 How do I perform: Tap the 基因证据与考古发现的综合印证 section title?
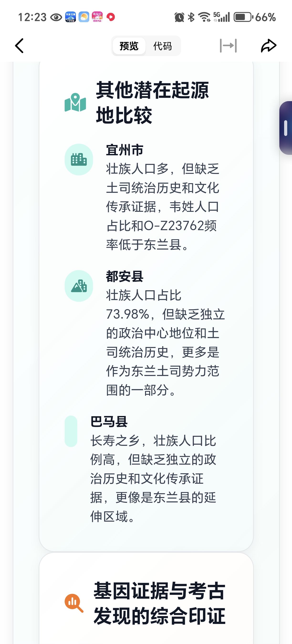coord(159,603)
